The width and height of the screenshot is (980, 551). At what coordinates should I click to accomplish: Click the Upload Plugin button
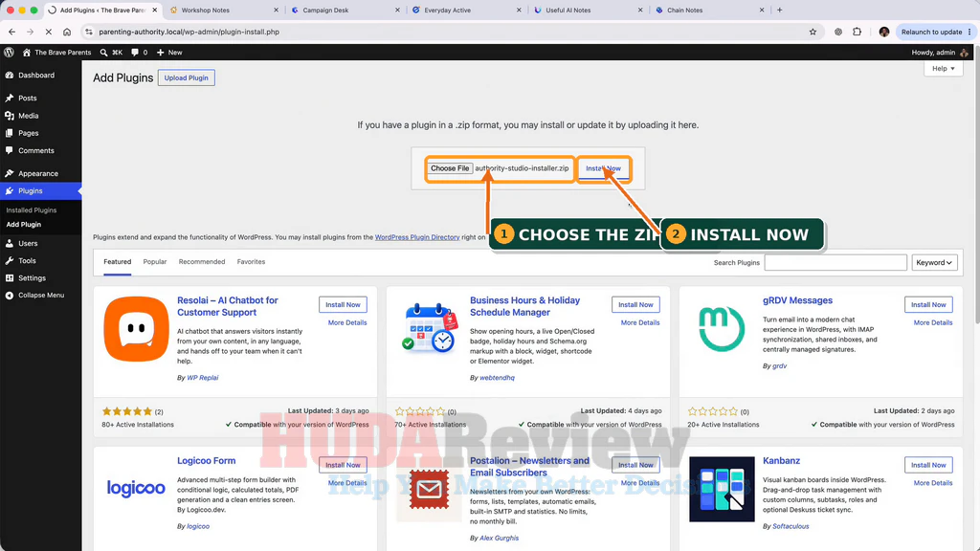point(187,78)
